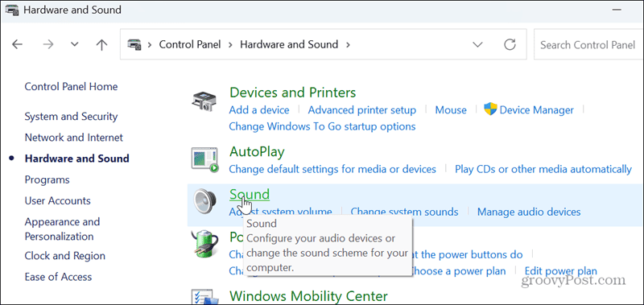Open Appearance and Personalization category
644x305 pixels.
pos(62,229)
